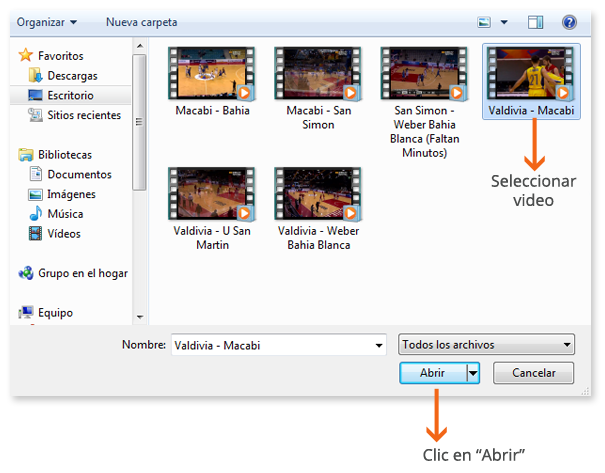The height and width of the screenshot is (473, 605).
Task: Select Grupo en el hogar text
Action: (x=83, y=274)
